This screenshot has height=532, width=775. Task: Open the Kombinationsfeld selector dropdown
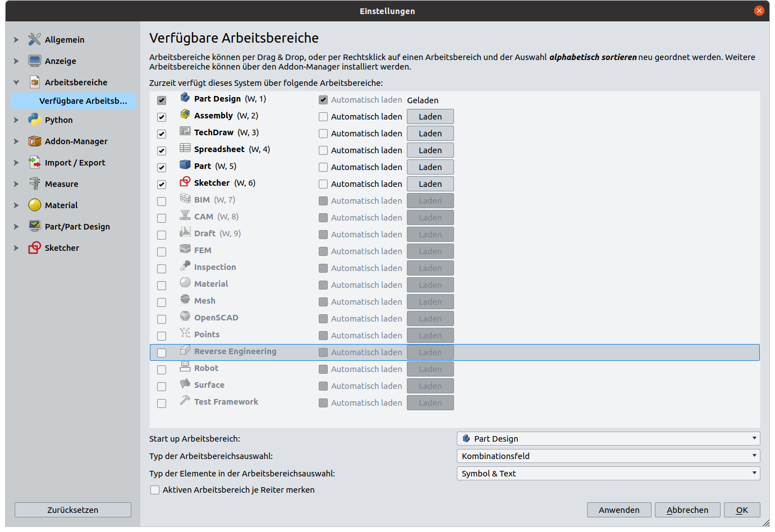[x=608, y=456]
